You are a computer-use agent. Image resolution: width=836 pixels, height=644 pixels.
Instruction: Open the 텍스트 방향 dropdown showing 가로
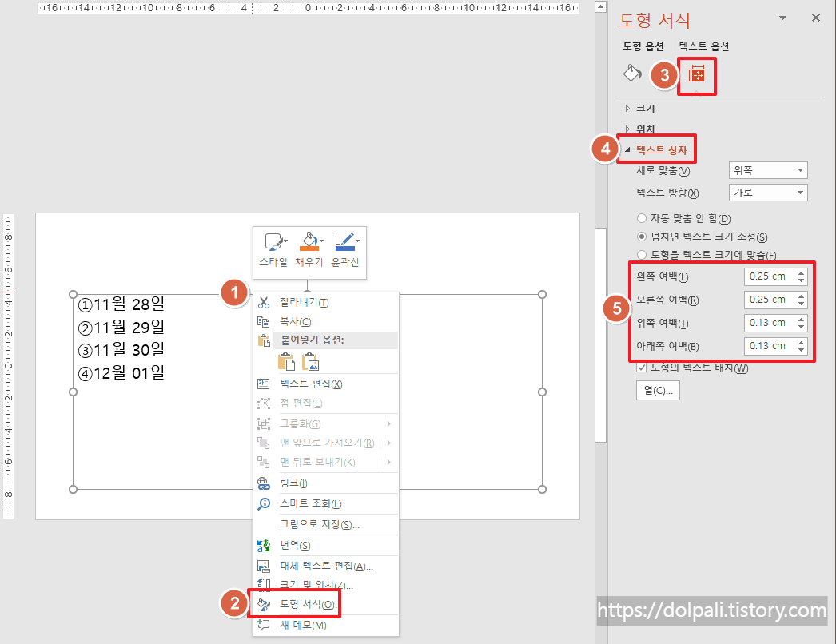[x=768, y=193]
